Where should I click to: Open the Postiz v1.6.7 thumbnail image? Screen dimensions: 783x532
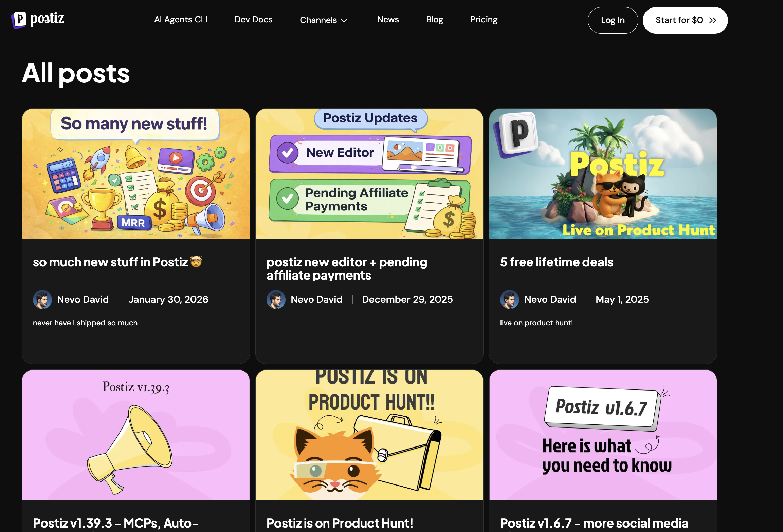click(x=603, y=435)
